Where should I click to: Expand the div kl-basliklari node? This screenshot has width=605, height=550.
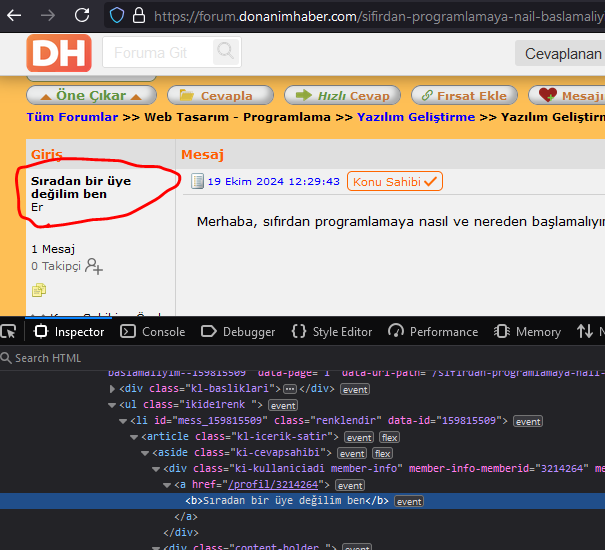(x=112, y=388)
